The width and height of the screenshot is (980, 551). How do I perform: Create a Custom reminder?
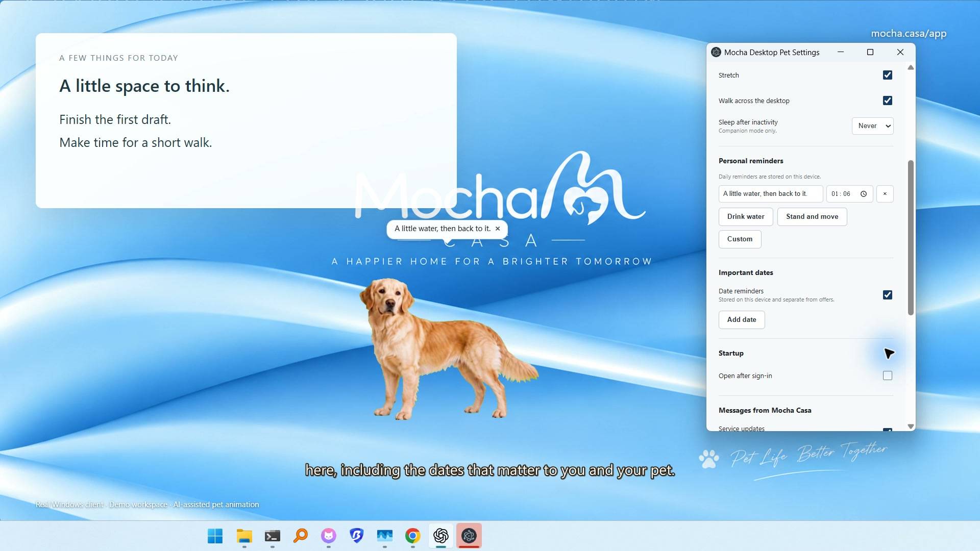(x=740, y=239)
